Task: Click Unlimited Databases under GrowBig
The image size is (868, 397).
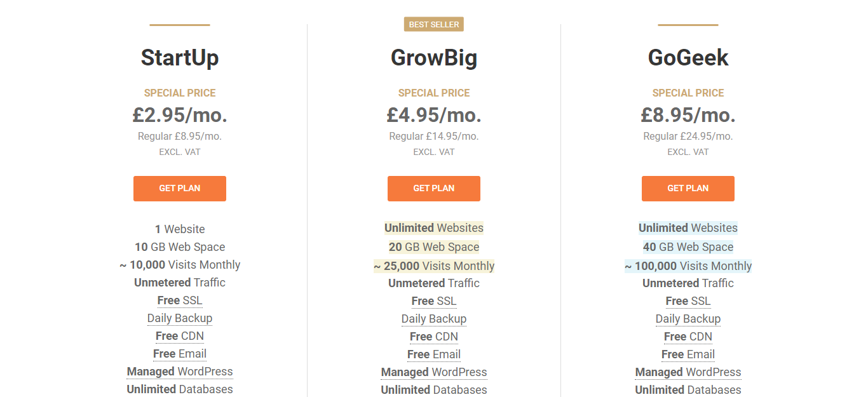Action: (434, 390)
